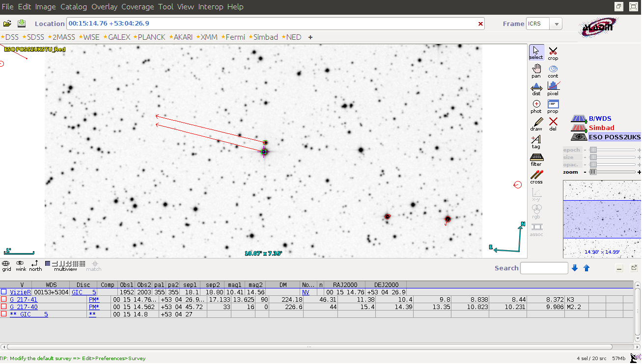Click the tag tool
Image resolution: width=642 pixels, height=364 pixels.
tap(536, 140)
